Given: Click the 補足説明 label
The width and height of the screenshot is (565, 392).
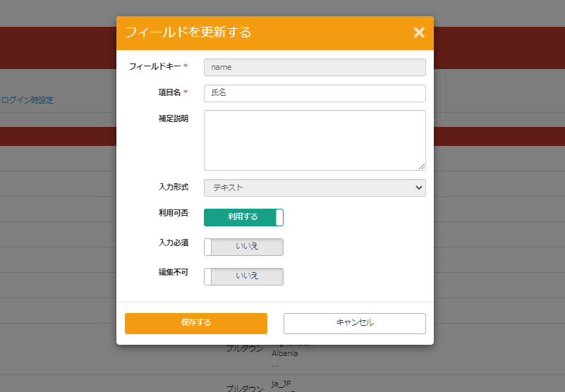Looking at the screenshot, I should click(x=173, y=118).
